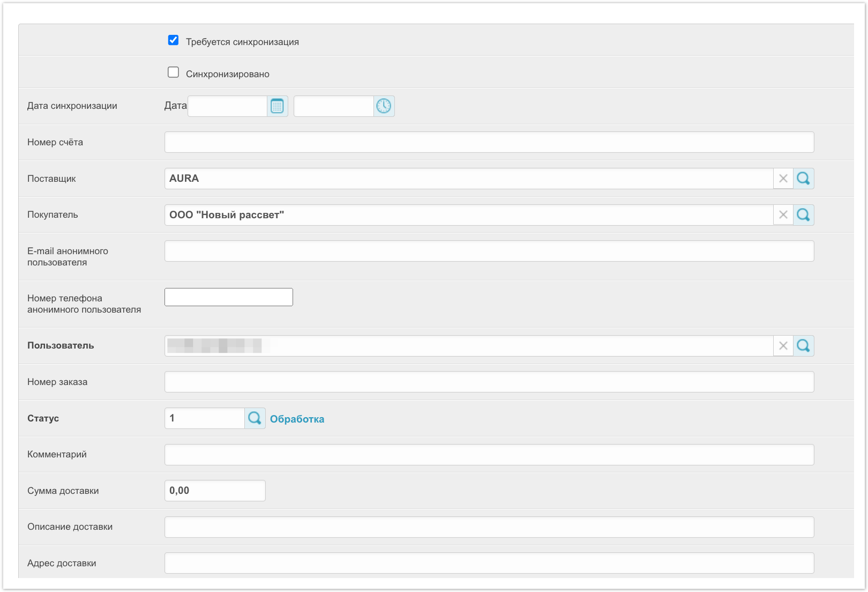Search suppliers with the magnifier icon
Image resolution: width=868 pixels, height=592 pixels.
(x=803, y=179)
